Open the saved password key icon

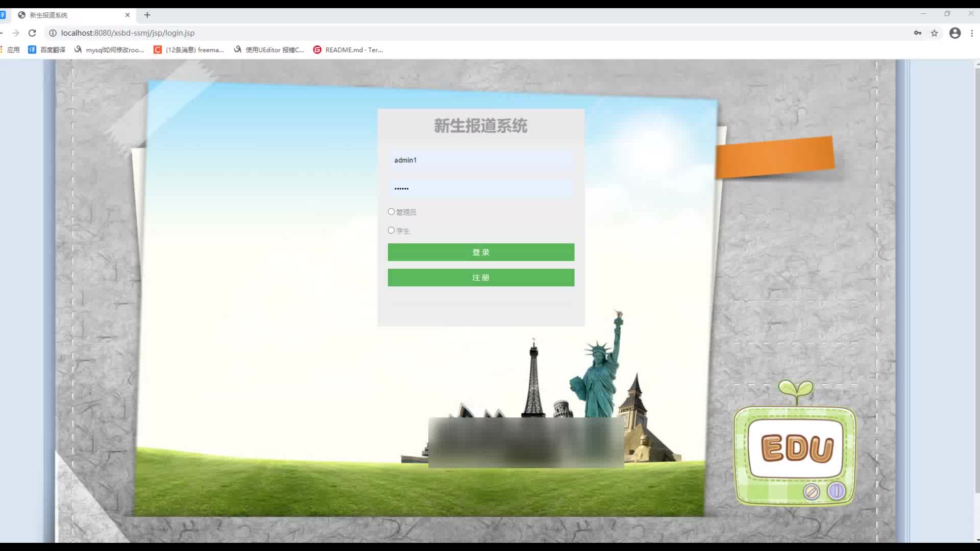click(918, 33)
